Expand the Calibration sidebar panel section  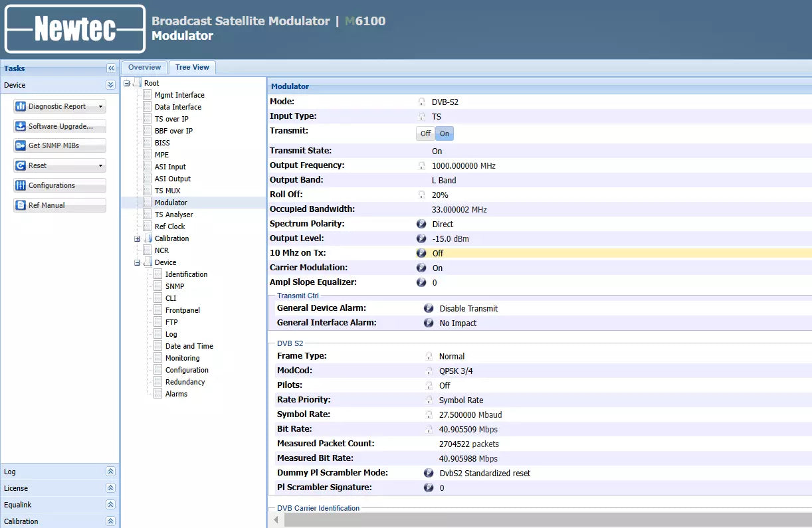click(x=111, y=521)
